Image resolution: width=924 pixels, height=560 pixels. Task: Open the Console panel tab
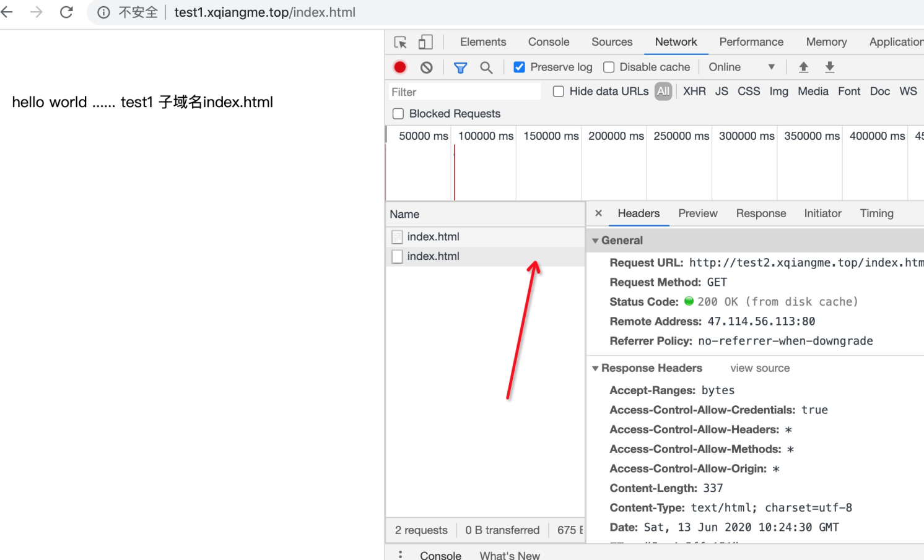point(549,42)
